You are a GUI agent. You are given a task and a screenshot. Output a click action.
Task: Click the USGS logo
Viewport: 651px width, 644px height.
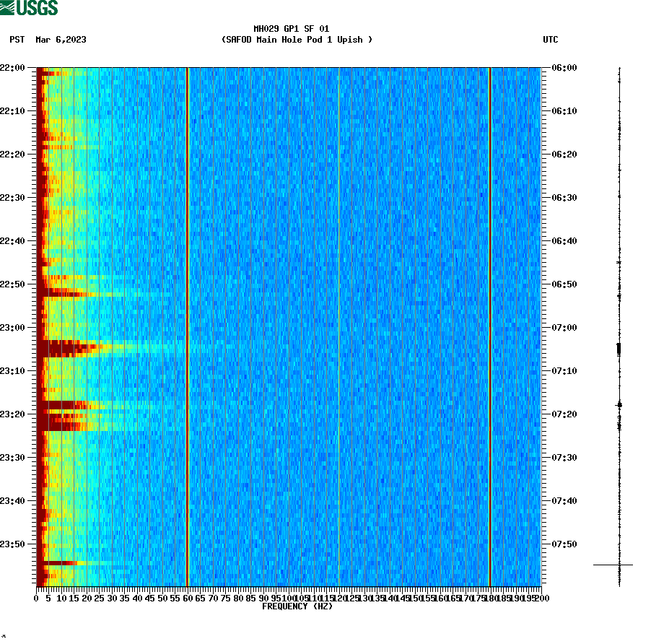(x=30, y=8)
